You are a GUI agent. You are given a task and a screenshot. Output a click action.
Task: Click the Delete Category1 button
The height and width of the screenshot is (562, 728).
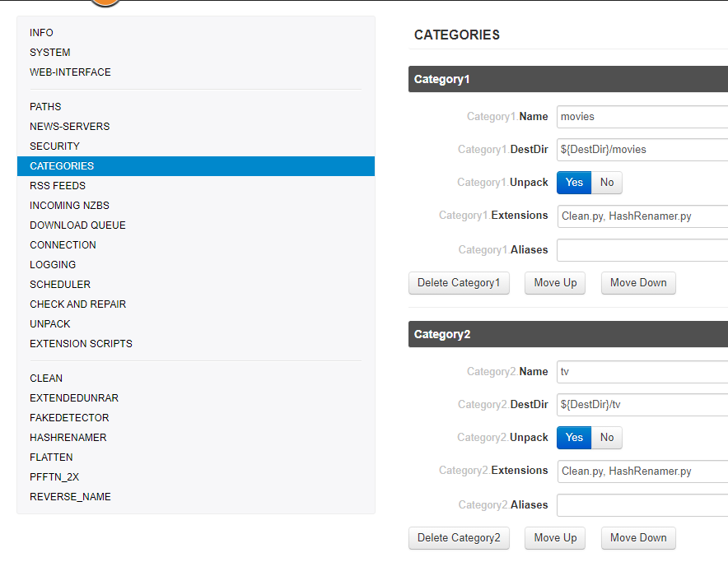coord(459,283)
